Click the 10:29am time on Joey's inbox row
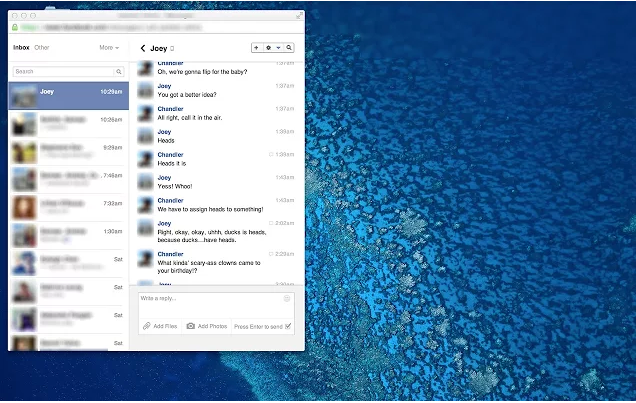The width and height of the screenshot is (636, 403). click(111, 92)
